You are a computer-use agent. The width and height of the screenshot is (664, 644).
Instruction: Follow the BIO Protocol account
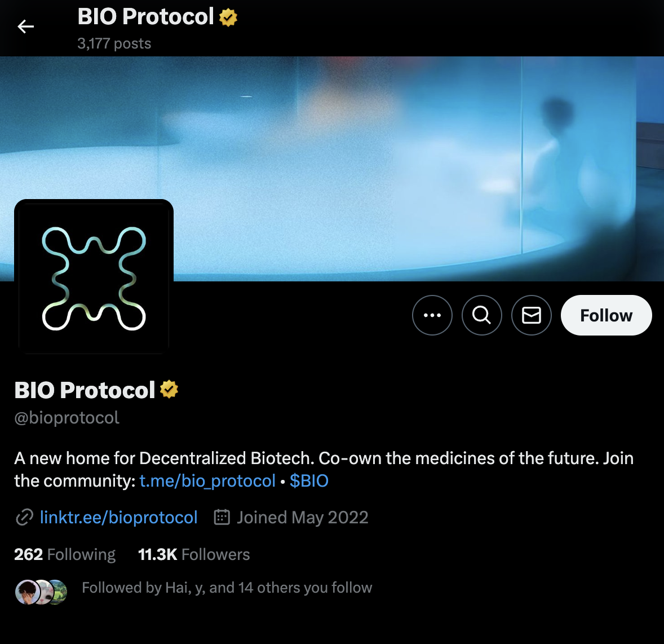[606, 315]
